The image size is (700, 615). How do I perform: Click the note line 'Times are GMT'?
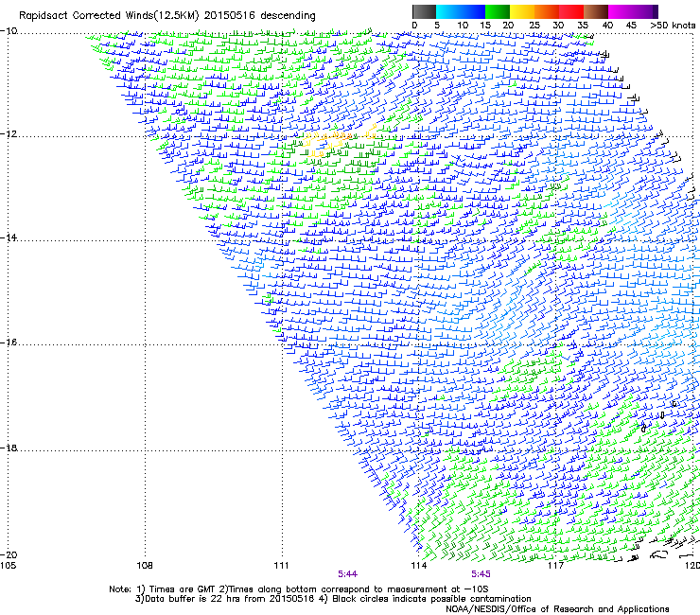(183, 589)
